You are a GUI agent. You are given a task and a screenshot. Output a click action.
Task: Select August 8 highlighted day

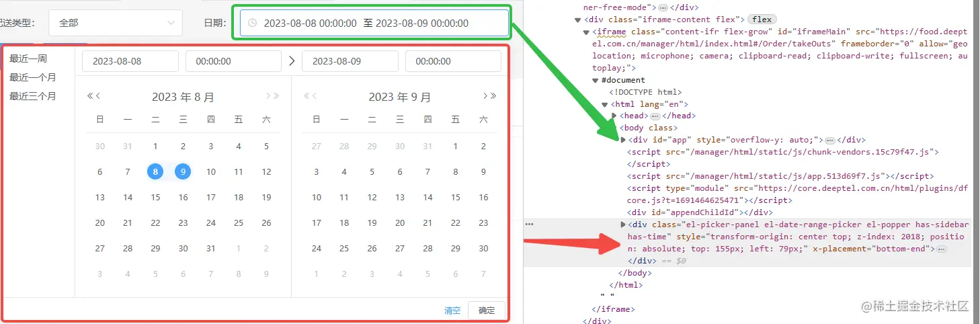click(x=155, y=172)
